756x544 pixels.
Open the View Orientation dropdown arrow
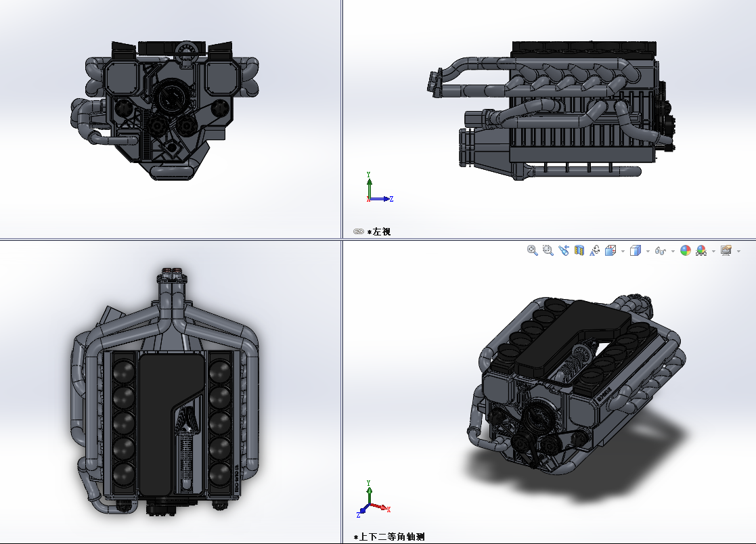click(623, 251)
